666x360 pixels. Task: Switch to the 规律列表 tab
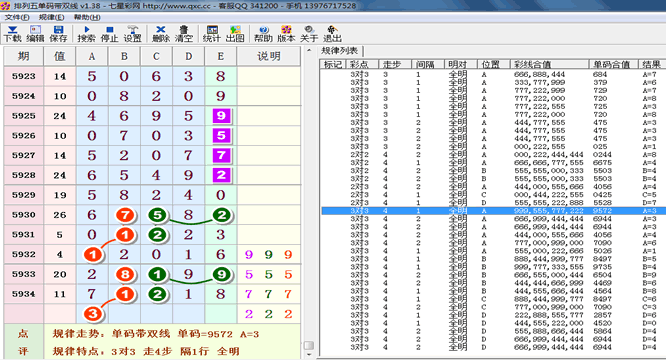(339, 51)
